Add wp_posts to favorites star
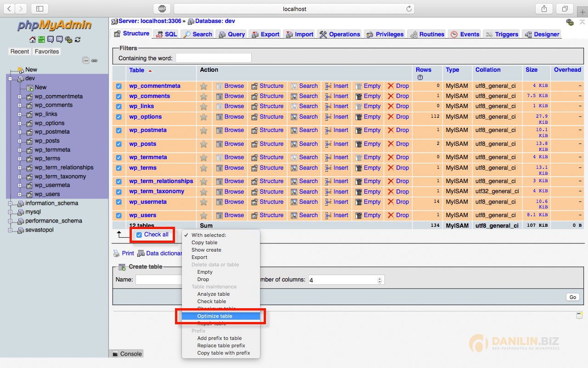The height and width of the screenshot is (368, 588). point(204,144)
